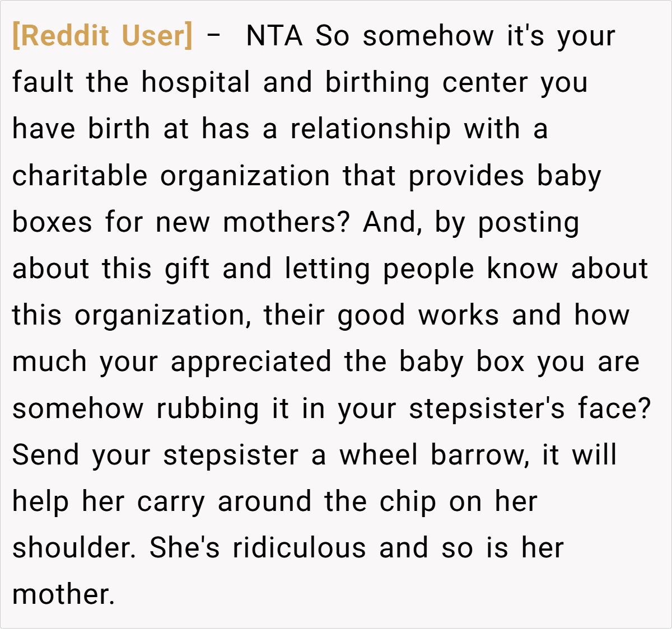Click the word 'provides'

tap(466, 176)
